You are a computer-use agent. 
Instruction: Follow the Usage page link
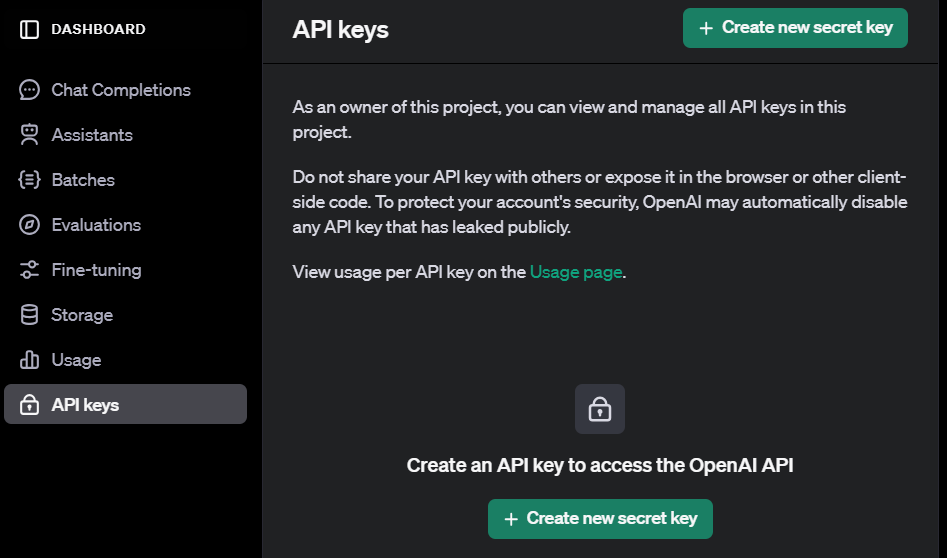click(x=576, y=272)
